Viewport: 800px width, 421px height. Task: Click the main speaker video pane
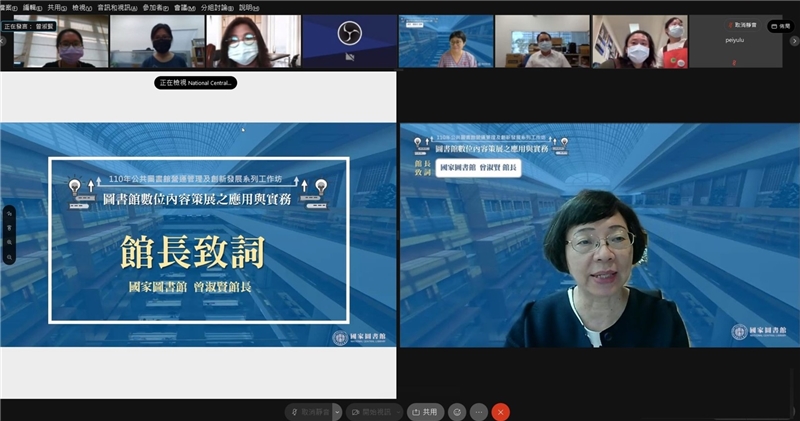pyautogui.click(x=599, y=235)
